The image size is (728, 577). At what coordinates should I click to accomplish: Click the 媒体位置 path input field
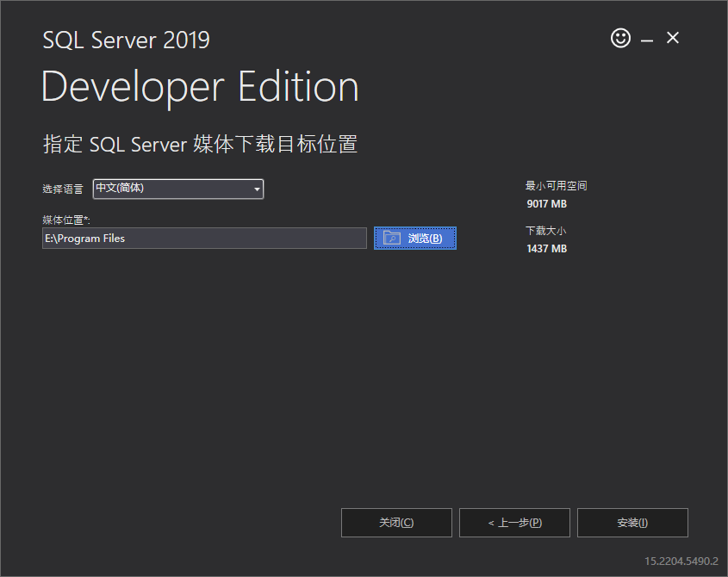(204, 239)
